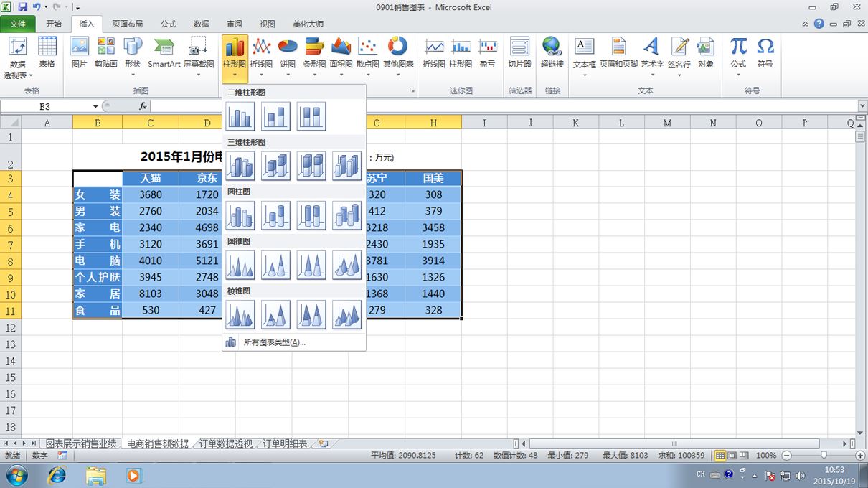Open the Name Box dropdown arrow

(x=95, y=106)
